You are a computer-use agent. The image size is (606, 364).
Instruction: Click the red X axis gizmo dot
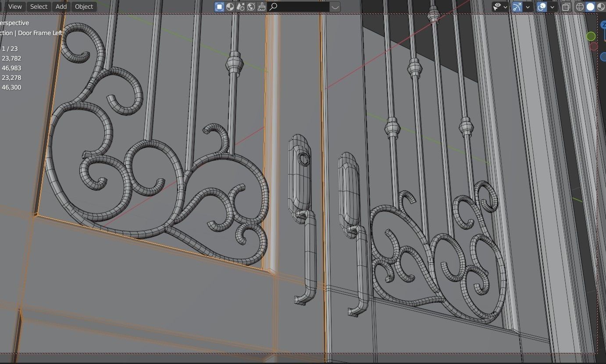594,46
